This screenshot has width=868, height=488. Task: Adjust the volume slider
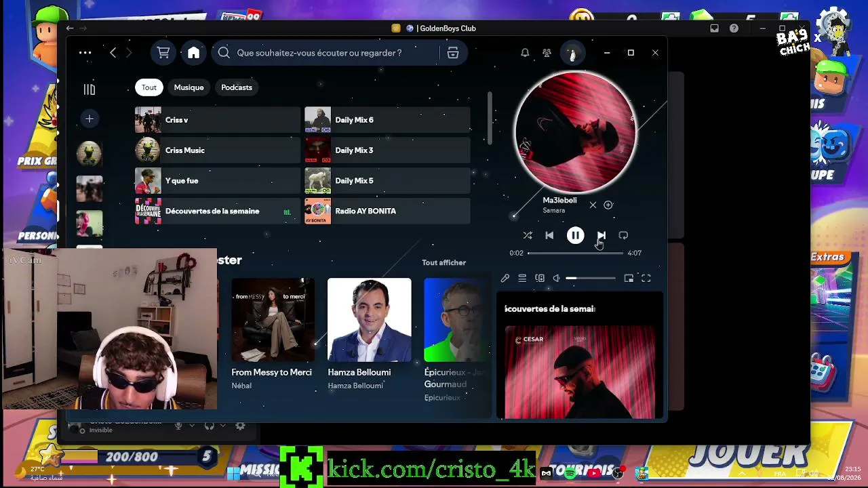pyautogui.click(x=591, y=278)
